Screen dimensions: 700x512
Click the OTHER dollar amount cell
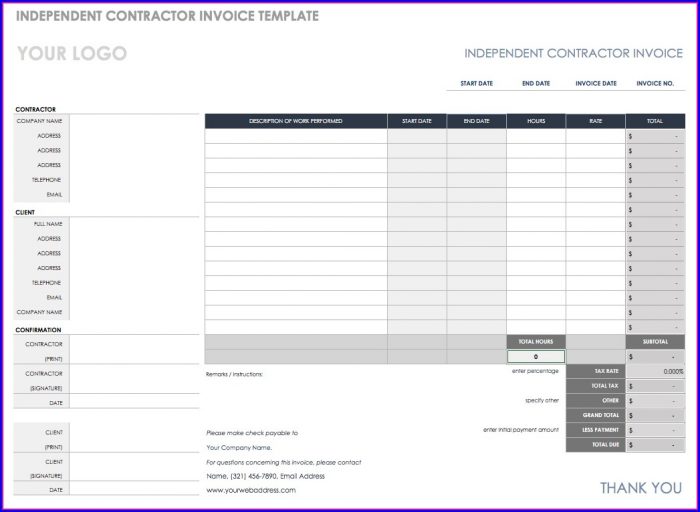point(655,401)
